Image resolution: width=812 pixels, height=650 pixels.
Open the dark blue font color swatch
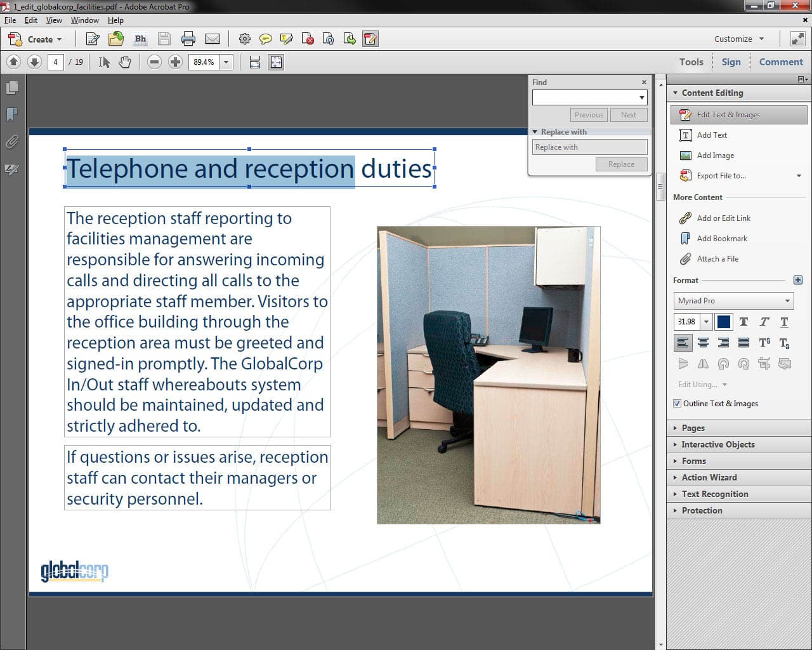[723, 322]
